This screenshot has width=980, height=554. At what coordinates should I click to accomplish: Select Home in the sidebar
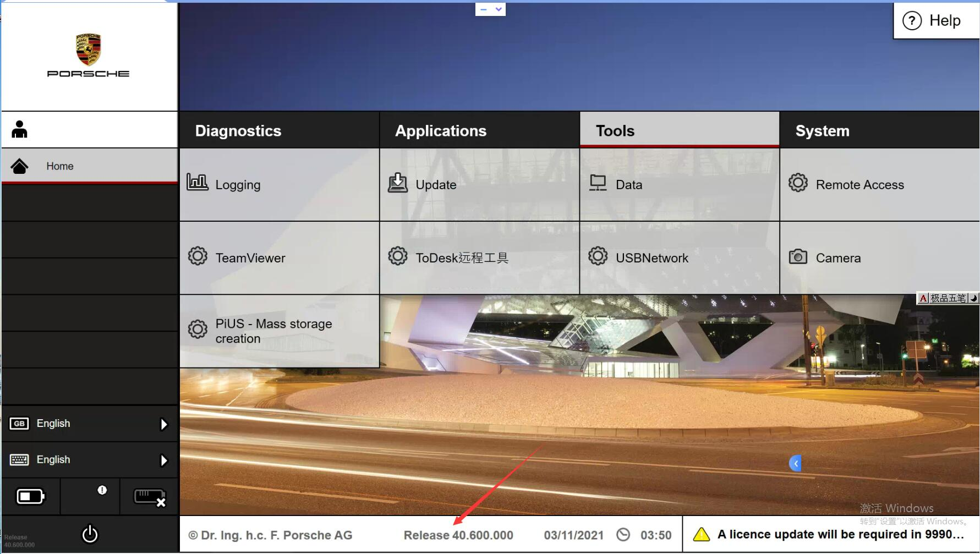59,166
